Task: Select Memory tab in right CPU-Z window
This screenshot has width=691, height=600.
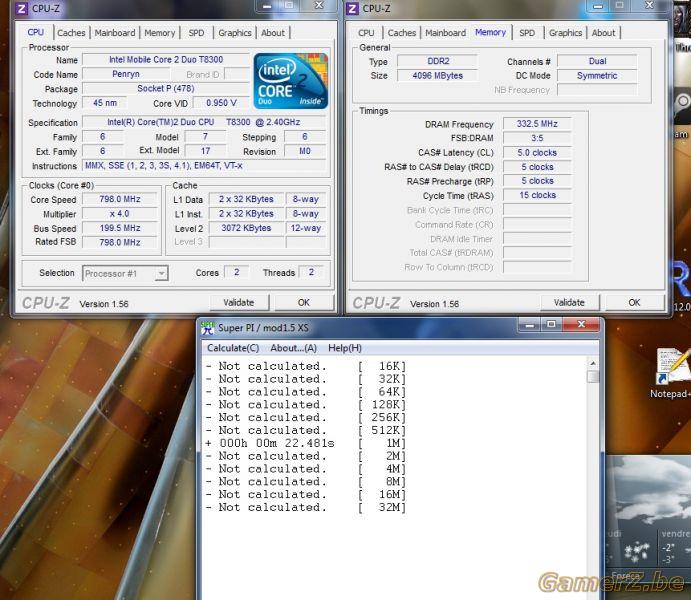Action: click(490, 32)
